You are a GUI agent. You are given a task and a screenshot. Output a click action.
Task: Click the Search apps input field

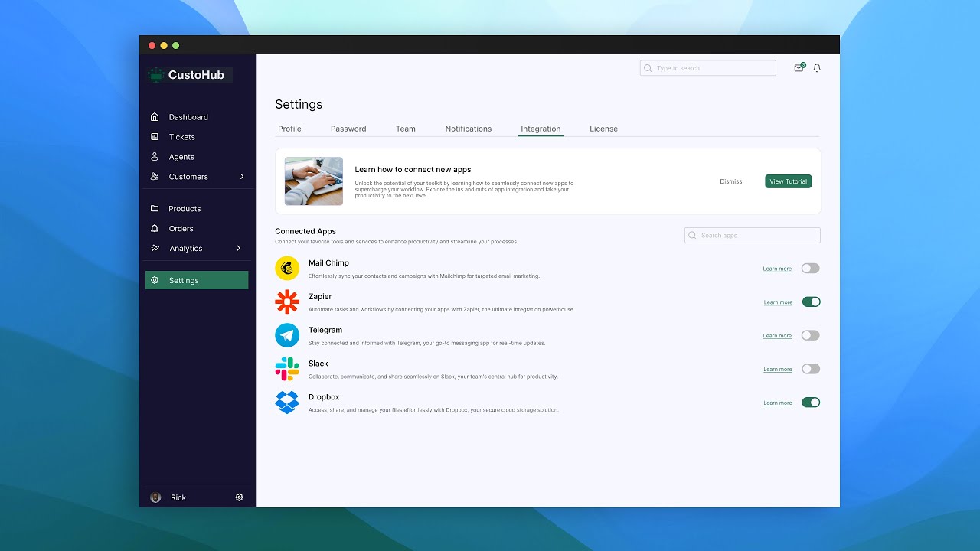coord(753,236)
